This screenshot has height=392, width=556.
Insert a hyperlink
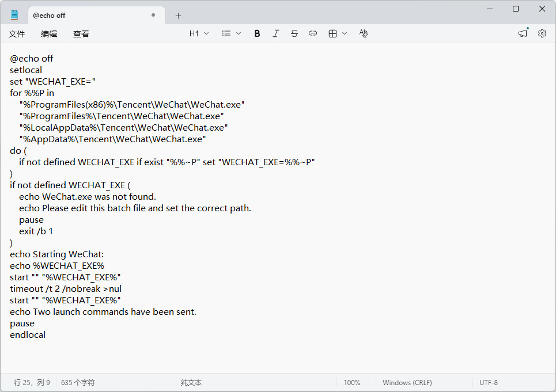pos(312,33)
